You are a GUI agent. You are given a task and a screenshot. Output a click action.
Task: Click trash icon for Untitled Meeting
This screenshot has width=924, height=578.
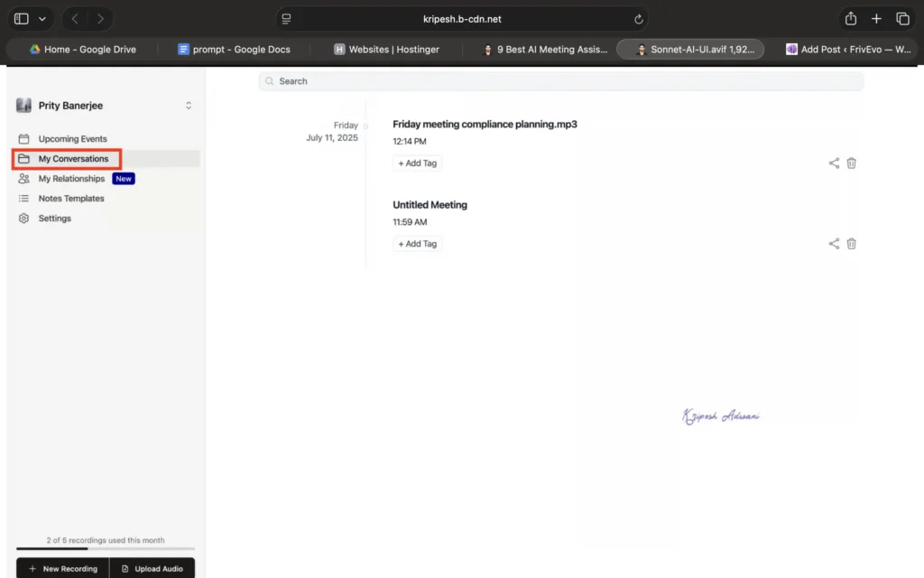pos(851,244)
